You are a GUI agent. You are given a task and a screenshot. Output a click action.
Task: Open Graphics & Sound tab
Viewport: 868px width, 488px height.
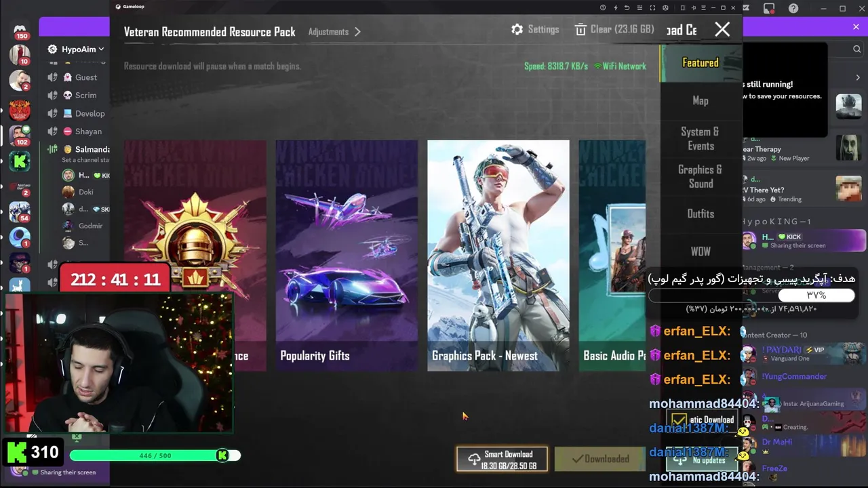tap(701, 176)
